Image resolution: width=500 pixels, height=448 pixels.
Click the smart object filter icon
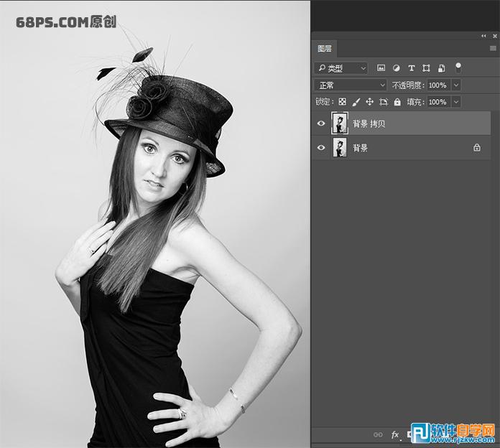click(x=441, y=68)
